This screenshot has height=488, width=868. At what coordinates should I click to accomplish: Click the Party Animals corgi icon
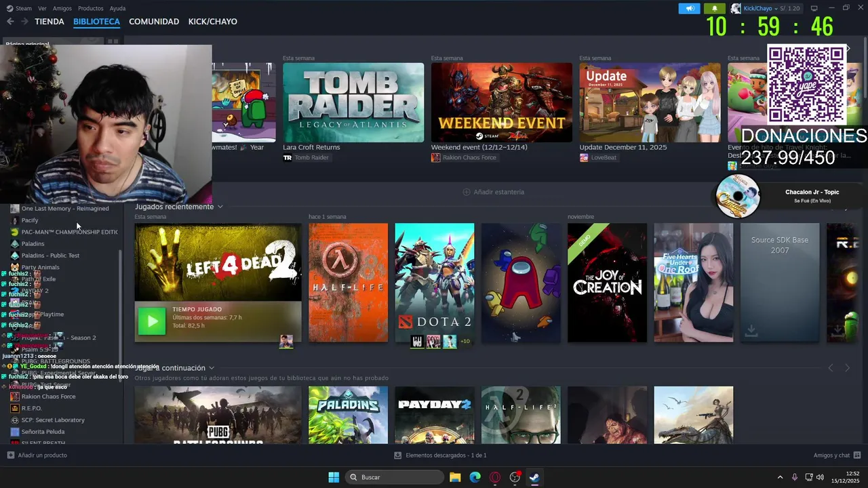pyautogui.click(x=15, y=267)
